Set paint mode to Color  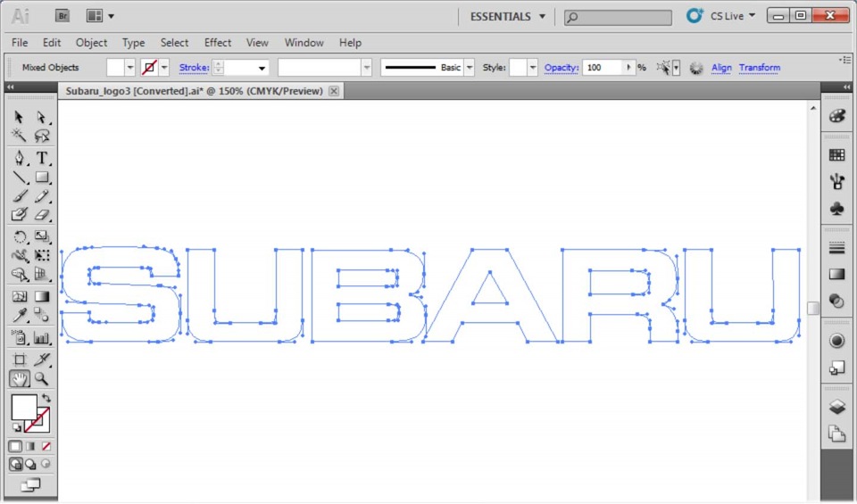pyautogui.click(x=15, y=446)
